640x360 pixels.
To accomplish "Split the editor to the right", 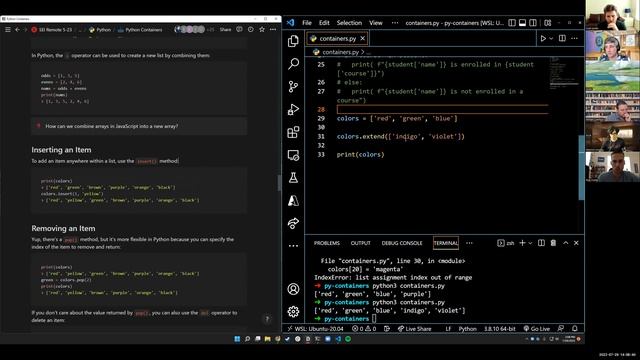I will [562, 38].
